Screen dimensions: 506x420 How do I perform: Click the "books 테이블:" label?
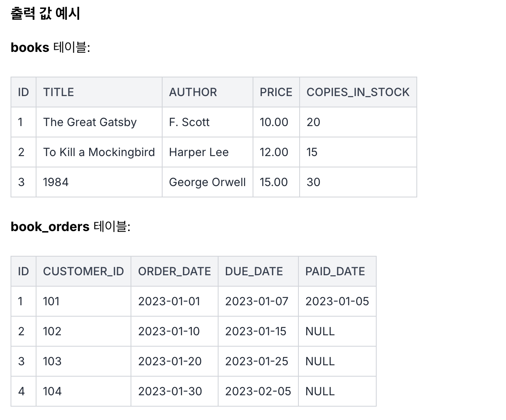click(50, 47)
